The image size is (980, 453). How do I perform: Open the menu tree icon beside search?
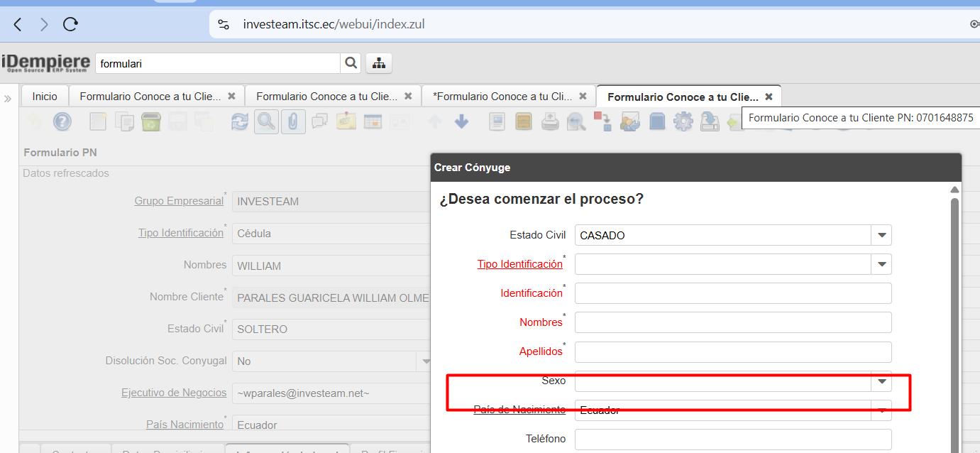coord(379,63)
